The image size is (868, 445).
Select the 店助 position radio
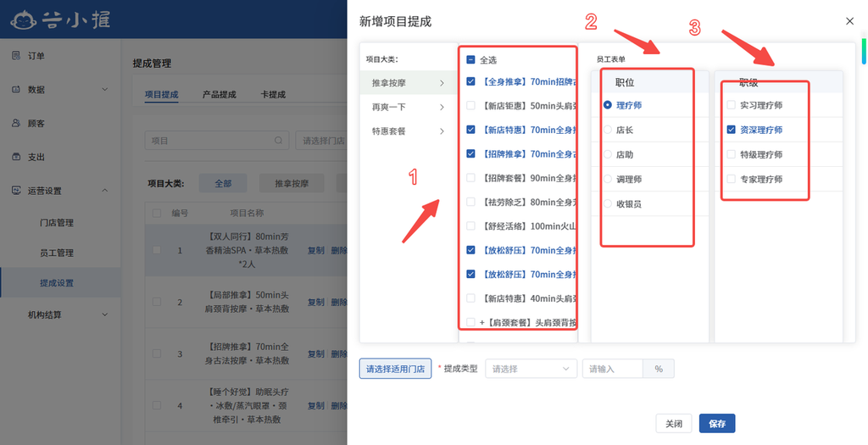607,154
